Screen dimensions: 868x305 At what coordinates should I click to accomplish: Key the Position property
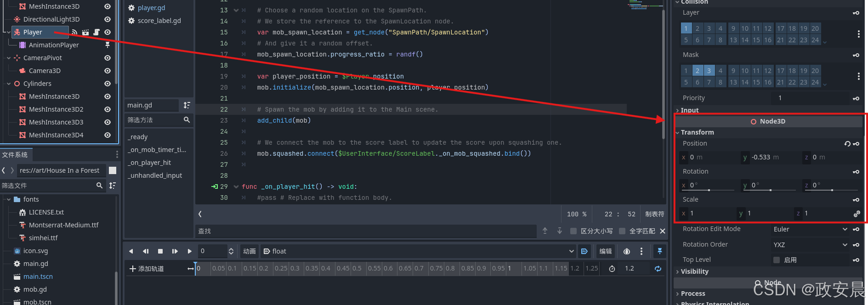pyautogui.click(x=856, y=144)
